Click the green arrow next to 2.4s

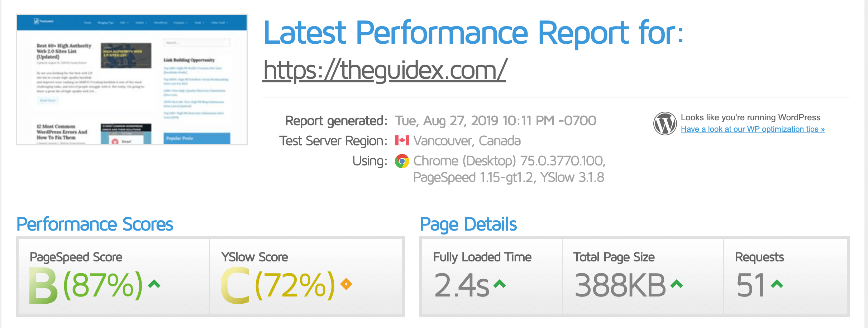500,284
